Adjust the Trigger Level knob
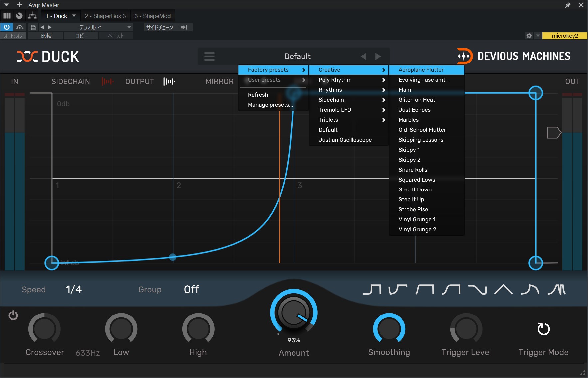This screenshot has width=588, height=378. (466, 328)
